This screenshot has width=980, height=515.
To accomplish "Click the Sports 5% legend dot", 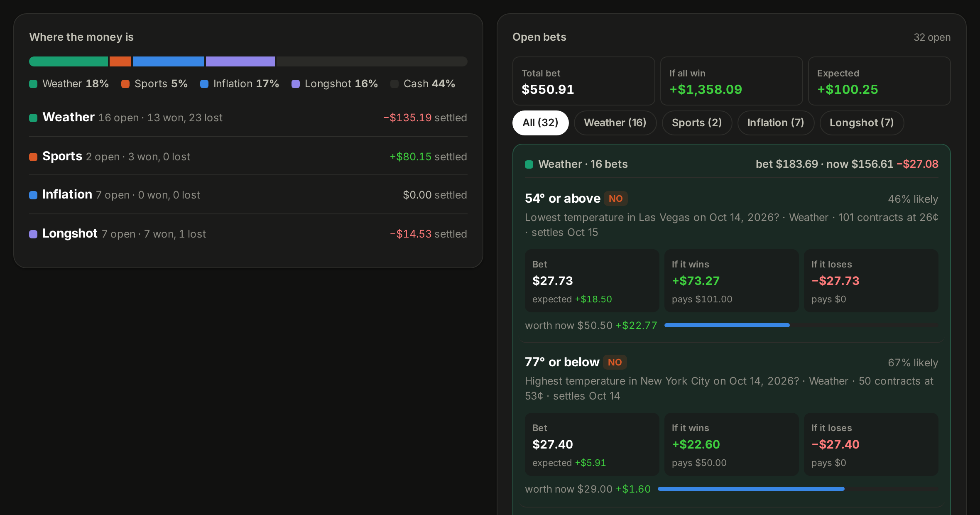I will [125, 84].
